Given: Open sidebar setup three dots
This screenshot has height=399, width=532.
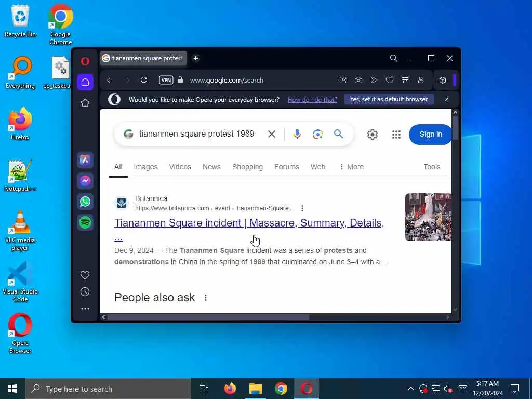Looking at the screenshot, I should point(85,309).
